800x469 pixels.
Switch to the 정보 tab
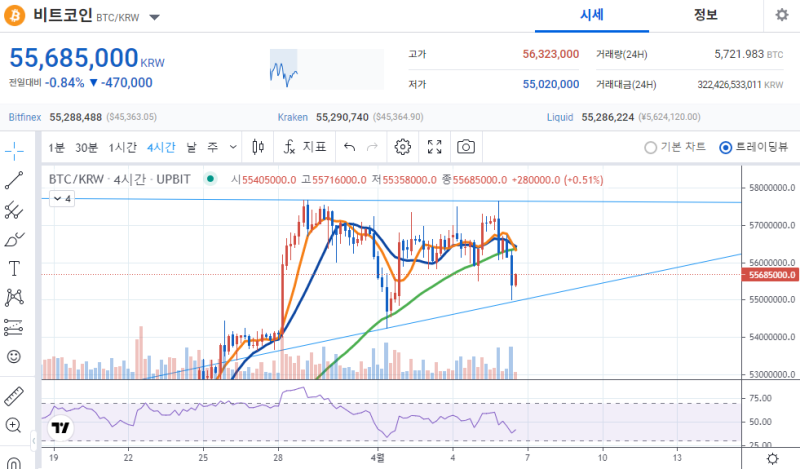706,15
